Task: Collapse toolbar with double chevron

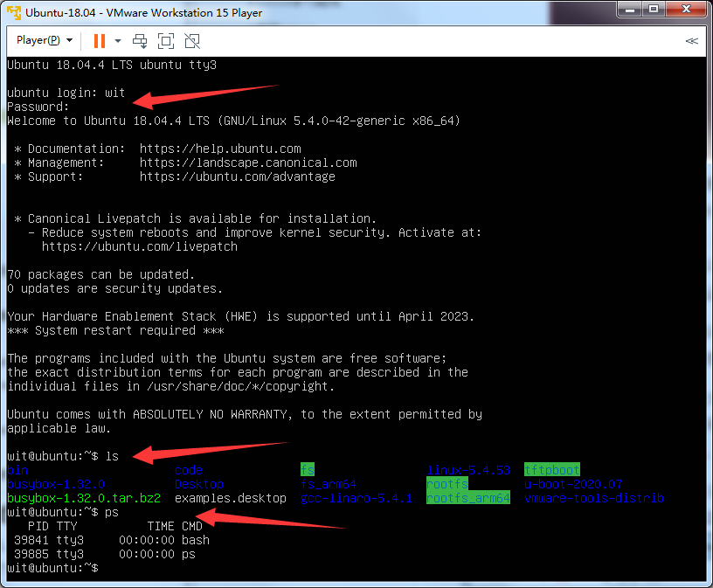Action: pos(692,41)
